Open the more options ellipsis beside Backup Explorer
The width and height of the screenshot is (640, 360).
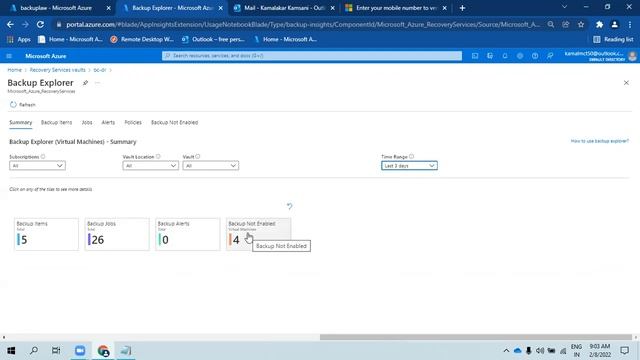pyautogui.click(x=97, y=83)
